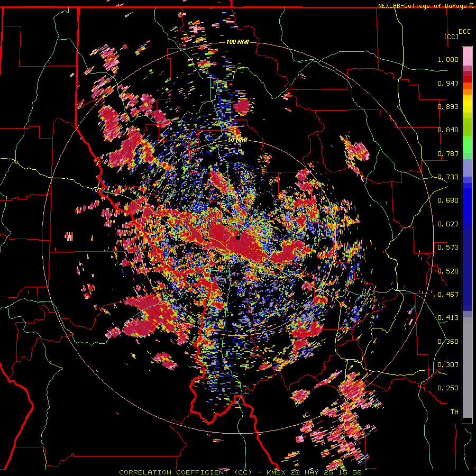Click the 0.627 scale value

tap(448, 224)
